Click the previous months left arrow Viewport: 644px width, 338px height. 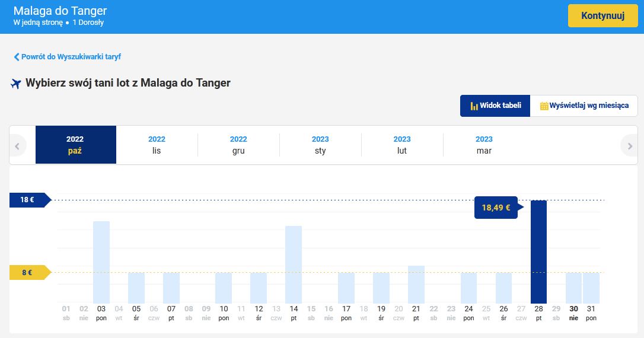pos(18,145)
